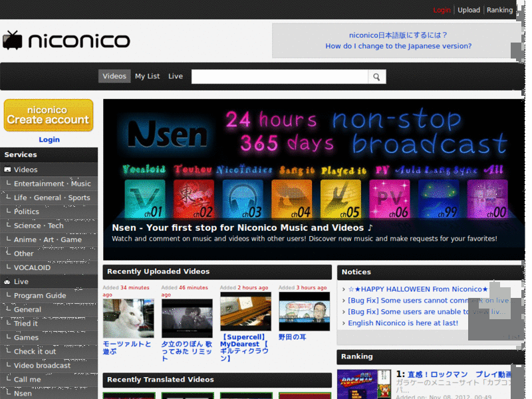
Task: Open Nsen channel ch00 All tile
Action: pos(487,199)
